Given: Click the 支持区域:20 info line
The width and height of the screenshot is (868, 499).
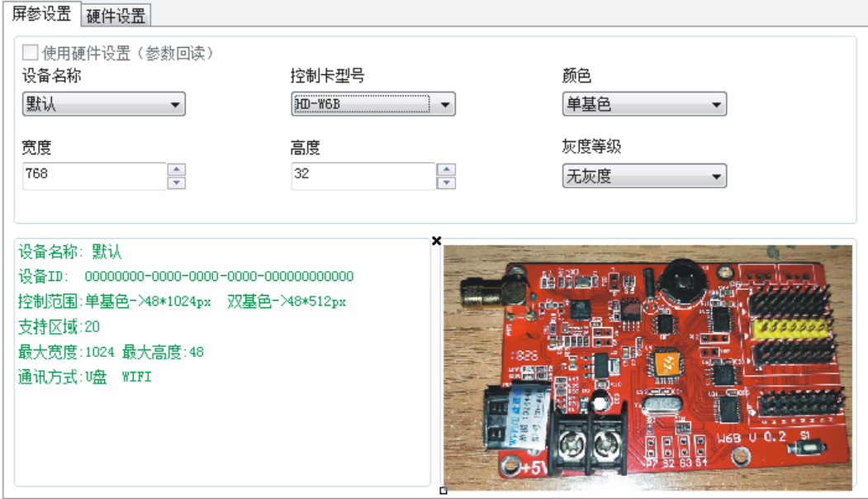Looking at the screenshot, I should [59, 327].
